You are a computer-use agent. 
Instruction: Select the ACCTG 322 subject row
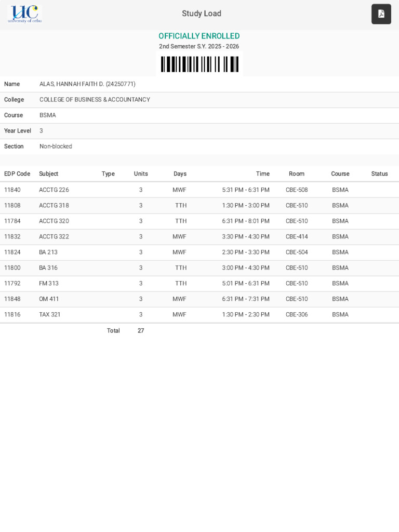pos(199,237)
